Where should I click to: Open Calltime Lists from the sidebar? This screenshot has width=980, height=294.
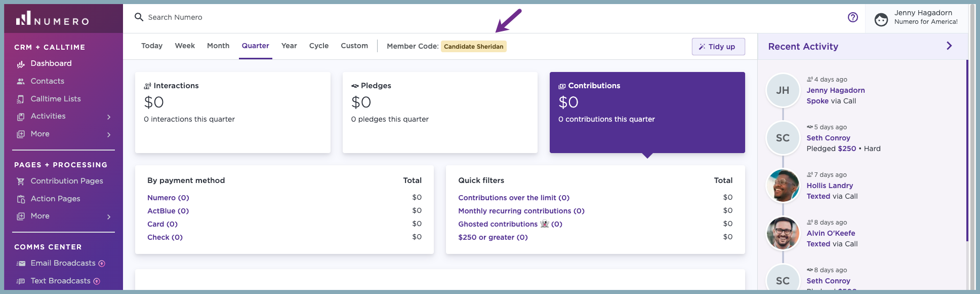[x=56, y=99]
